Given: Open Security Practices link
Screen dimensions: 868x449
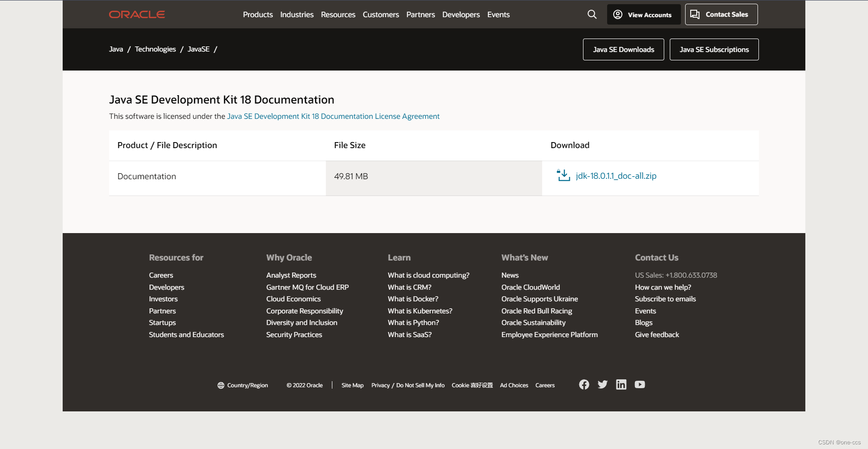Looking at the screenshot, I should 294,335.
